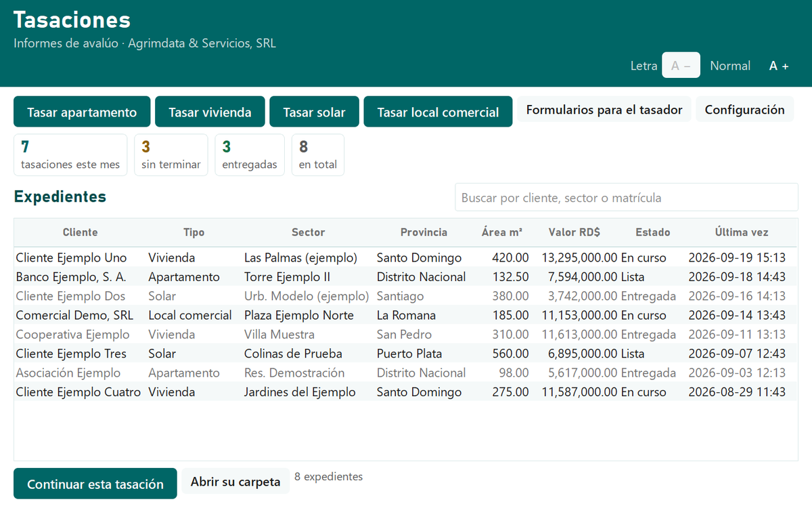Click sector Villa Muestra
This screenshot has height=508, width=812.
click(279, 334)
